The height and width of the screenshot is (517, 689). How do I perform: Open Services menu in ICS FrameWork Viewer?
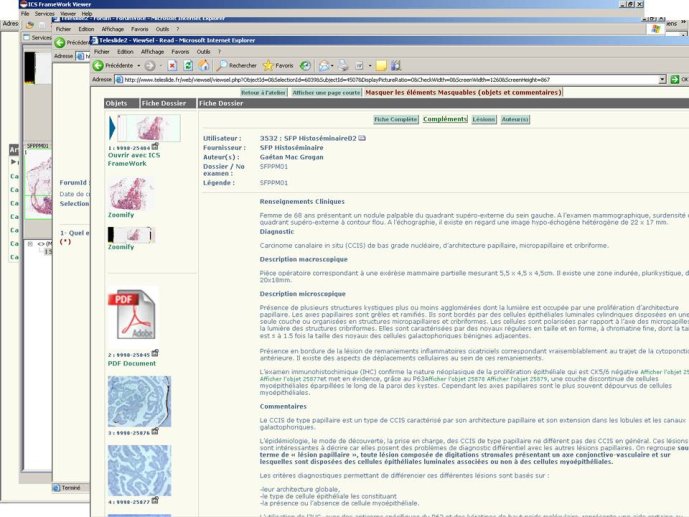45,14
